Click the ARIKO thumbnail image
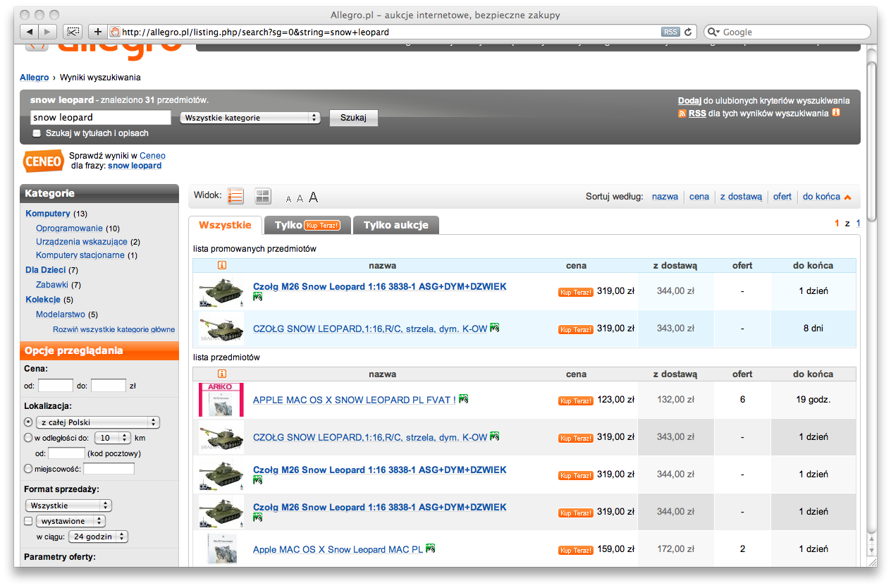The width and height of the screenshot is (891, 588). [221, 400]
